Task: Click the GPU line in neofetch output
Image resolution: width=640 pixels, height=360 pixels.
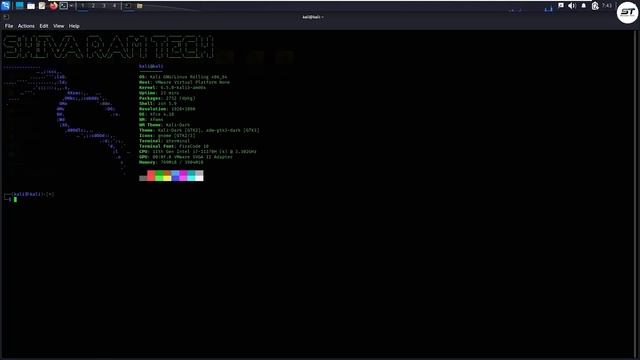Action: (186, 157)
